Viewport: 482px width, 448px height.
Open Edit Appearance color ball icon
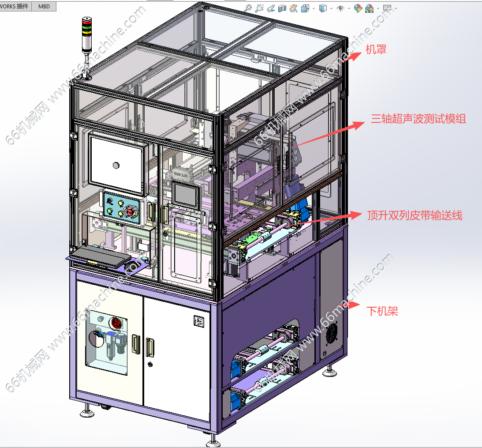(358, 8)
